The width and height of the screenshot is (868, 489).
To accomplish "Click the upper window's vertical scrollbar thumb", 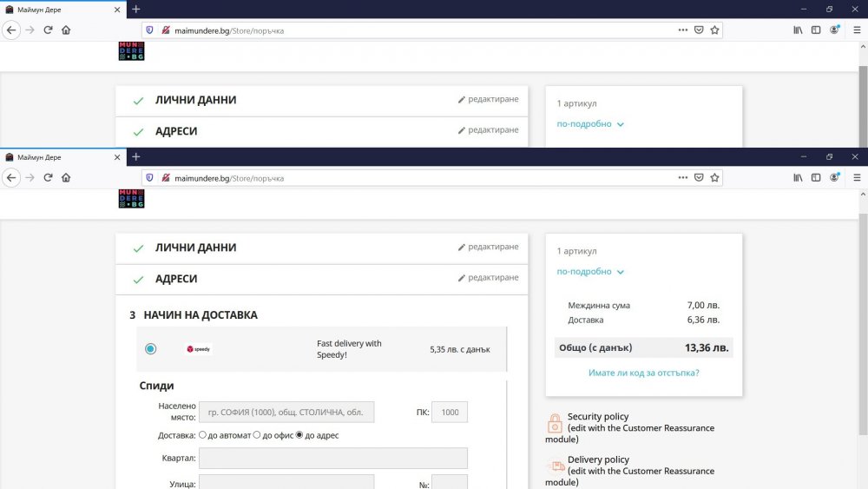I will point(863,107).
